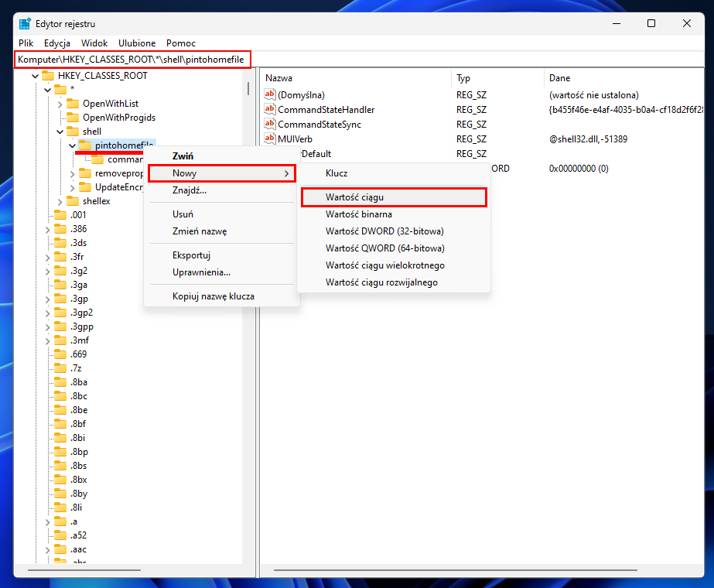This screenshot has height=588, width=714.
Task: Click the Dane column header
Action: tap(623, 78)
